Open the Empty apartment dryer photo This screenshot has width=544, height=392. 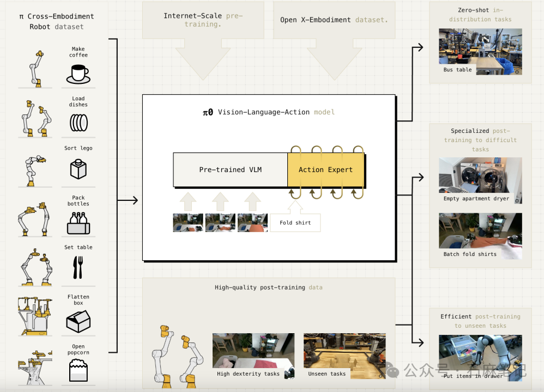pyautogui.click(x=480, y=180)
